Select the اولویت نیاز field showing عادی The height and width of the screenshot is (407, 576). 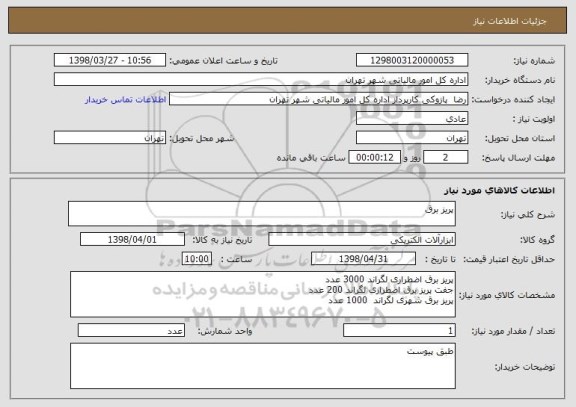(412, 119)
